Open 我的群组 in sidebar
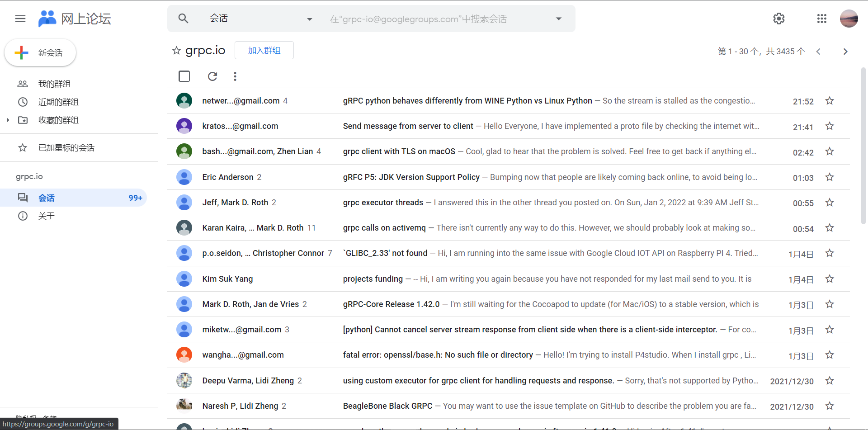The height and width of the screenshot is (430, 868). (x=54, y=84)
